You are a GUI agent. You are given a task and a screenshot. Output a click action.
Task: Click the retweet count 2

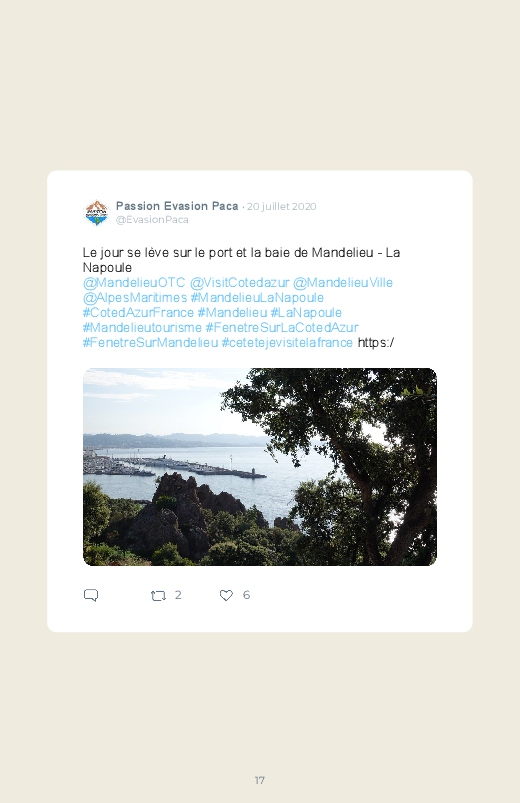pyautogui.click(x=178, y=595)
